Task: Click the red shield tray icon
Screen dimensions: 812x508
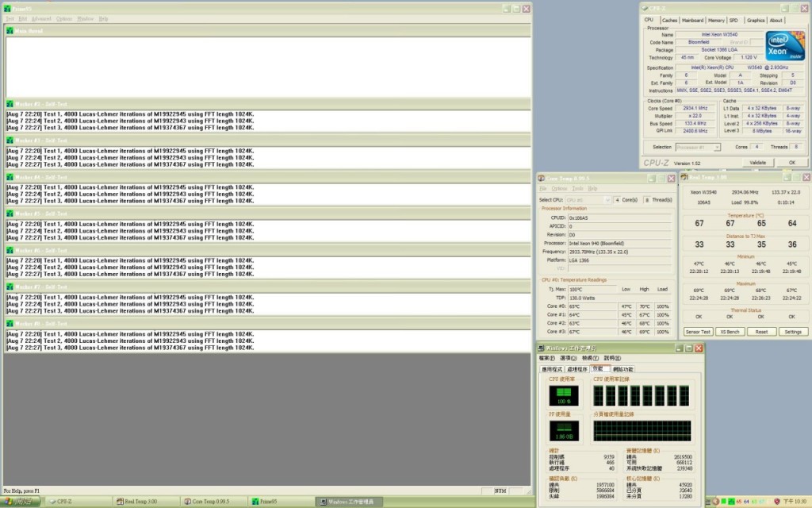Action: coord(777,502)
